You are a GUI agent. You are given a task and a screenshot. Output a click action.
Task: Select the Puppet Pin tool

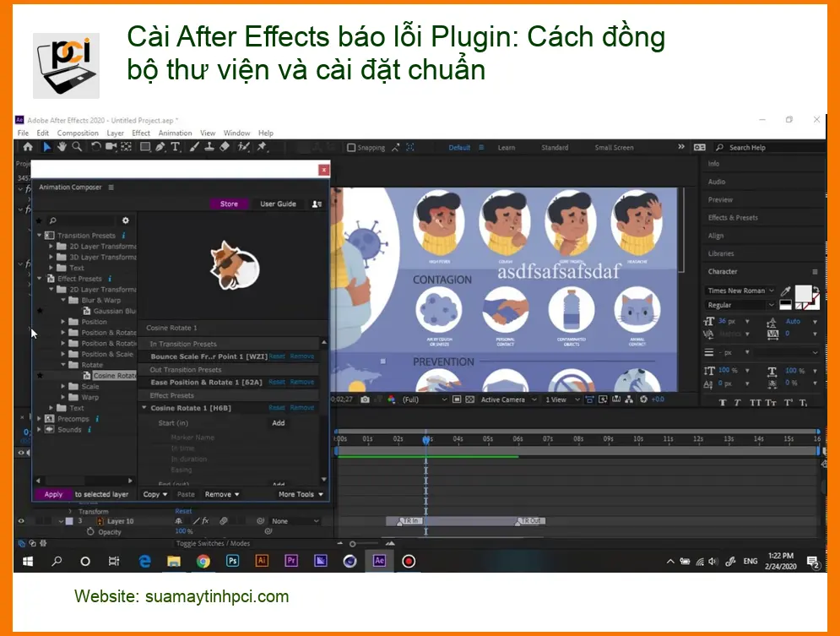[x=262, y=147]
